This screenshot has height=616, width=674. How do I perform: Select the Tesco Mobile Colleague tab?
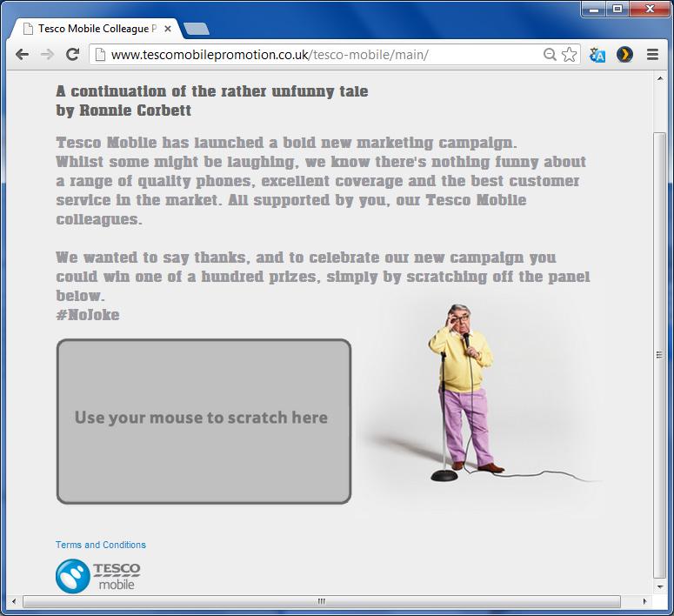coord(97,29)
